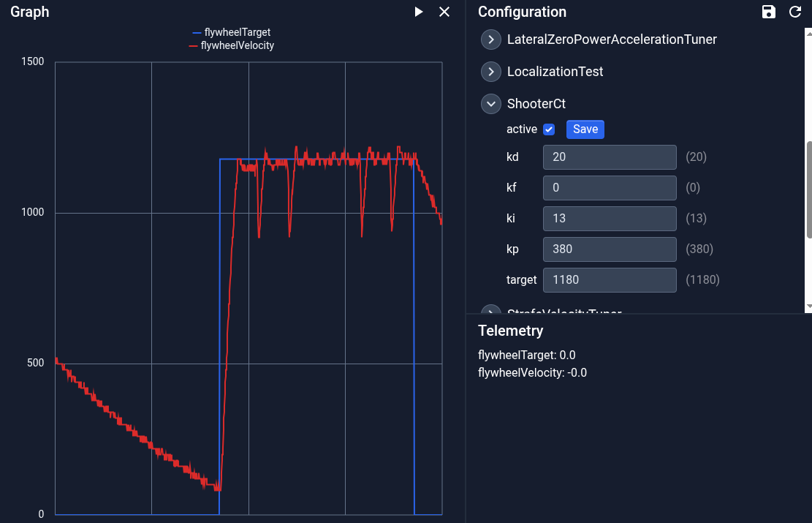
Task: Click the blue Save button
Action: coord(585,129)
